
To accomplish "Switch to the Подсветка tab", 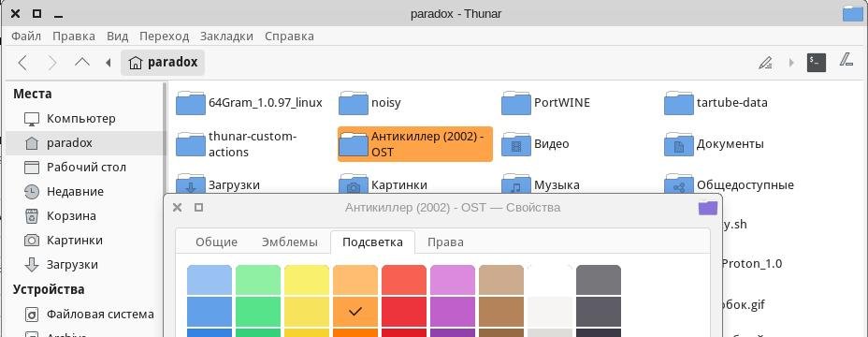I will point(372,242).
